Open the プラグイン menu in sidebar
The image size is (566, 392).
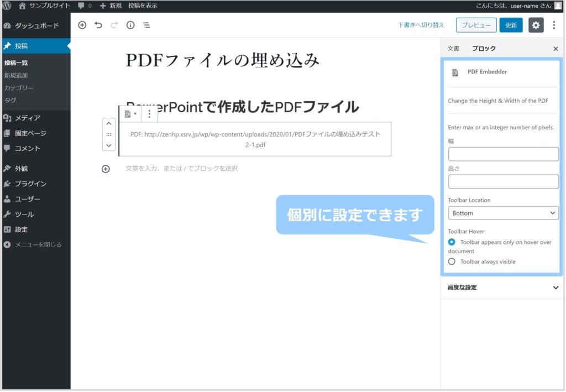[x=30, y=184]
